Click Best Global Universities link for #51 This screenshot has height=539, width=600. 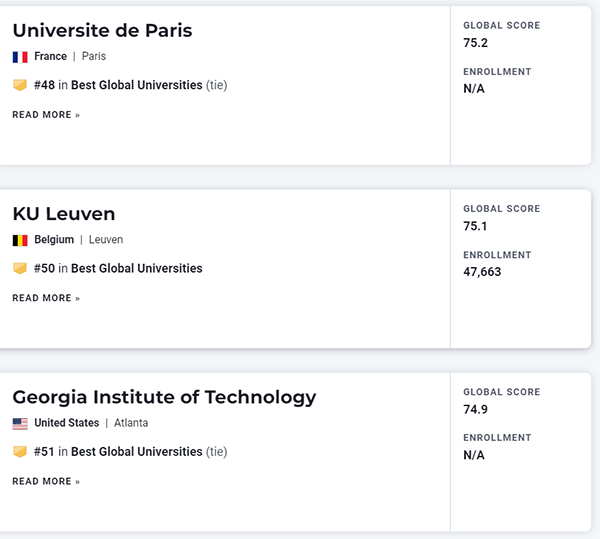coord(136,452)
